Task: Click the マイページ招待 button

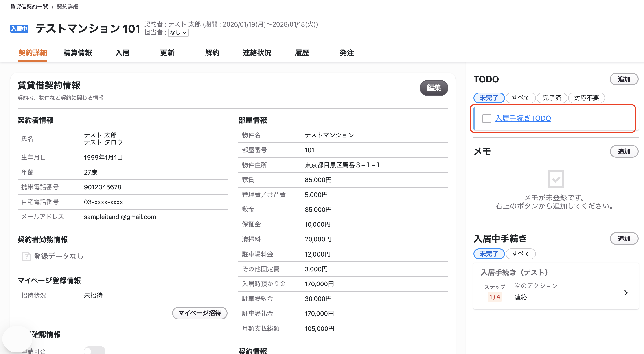Action: tap(199, 313)
